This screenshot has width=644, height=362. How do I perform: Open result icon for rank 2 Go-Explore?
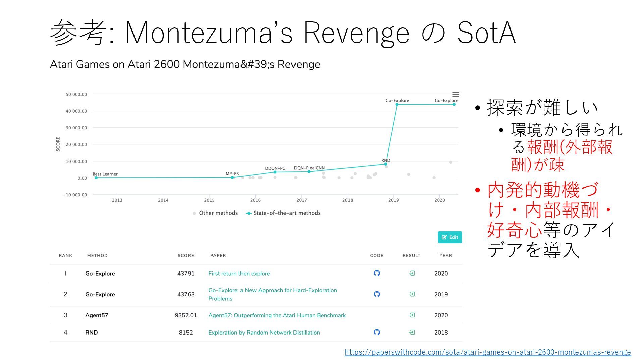412,294
